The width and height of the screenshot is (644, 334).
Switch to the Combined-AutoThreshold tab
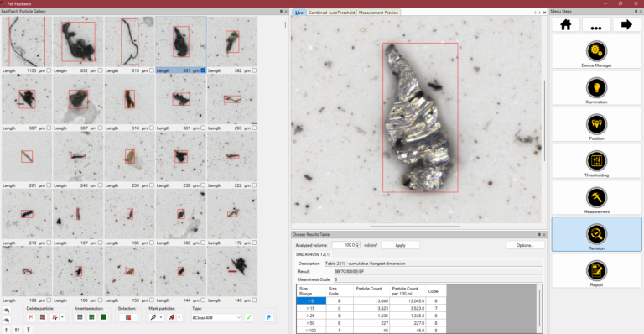click(x=331, y=13)
